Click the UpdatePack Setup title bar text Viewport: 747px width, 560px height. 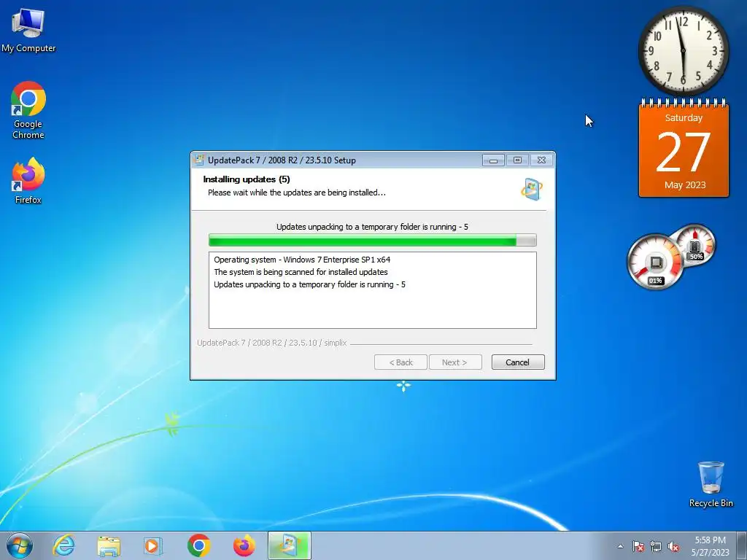pyautogui.click(x=282, y=160)
